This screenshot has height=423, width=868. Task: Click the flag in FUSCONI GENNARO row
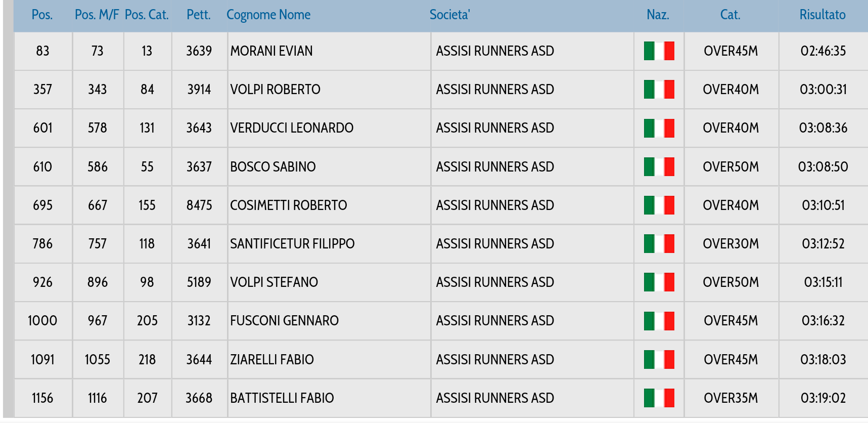click(x=659, y=321)
